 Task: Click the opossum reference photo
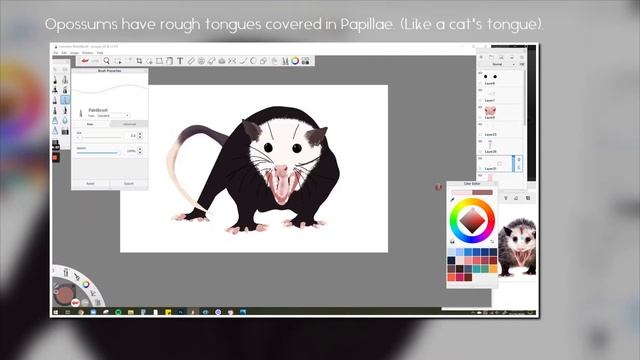click(517, 247)
